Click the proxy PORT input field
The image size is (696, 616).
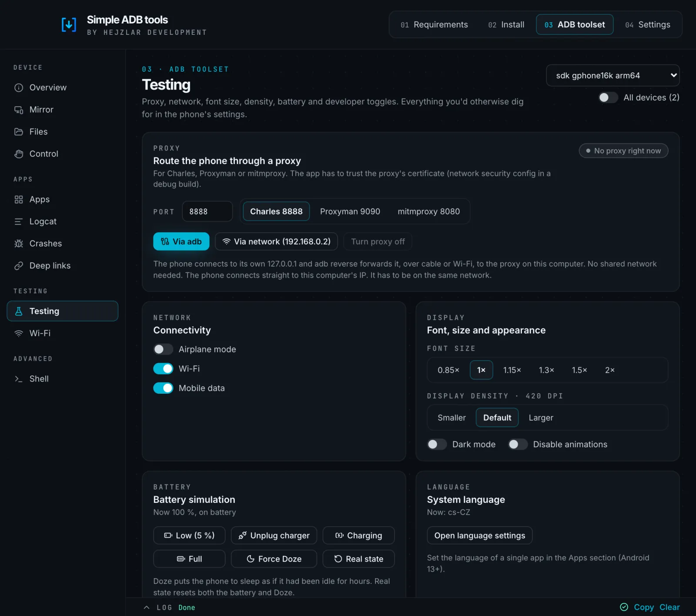click(x=207, y=211)
